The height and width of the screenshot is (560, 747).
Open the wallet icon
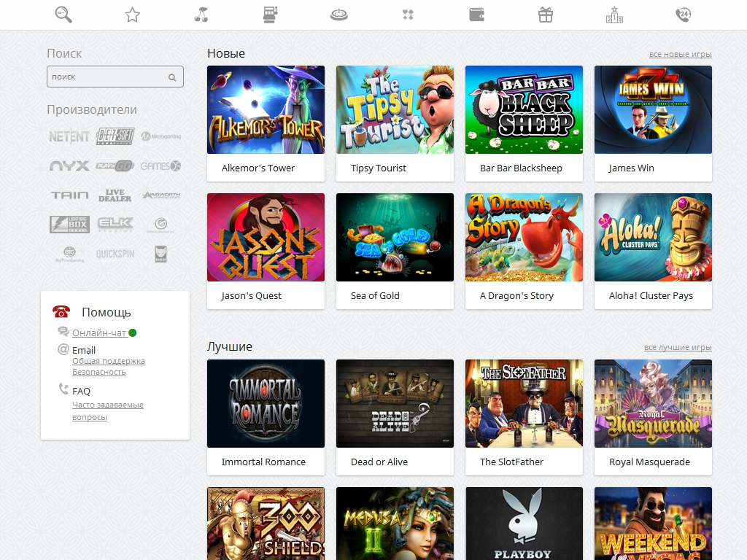click(x=477, y=15)
